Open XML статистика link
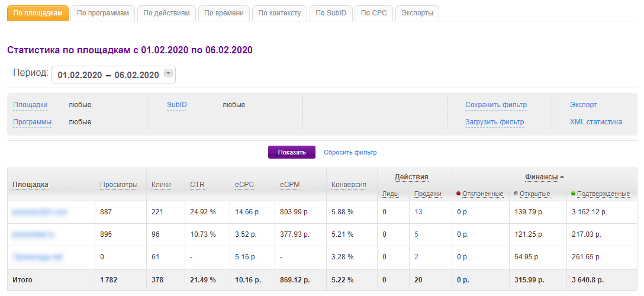 click(595, 122)
